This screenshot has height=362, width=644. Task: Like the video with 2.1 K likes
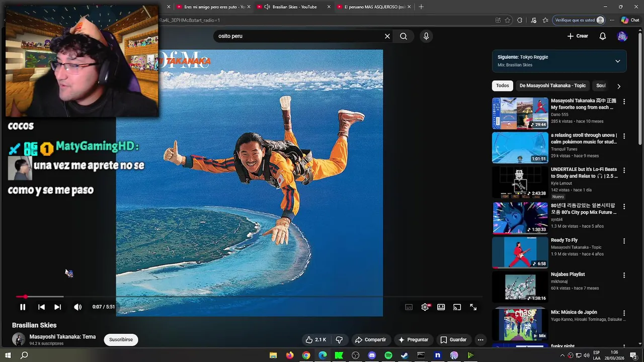[316, 340]
